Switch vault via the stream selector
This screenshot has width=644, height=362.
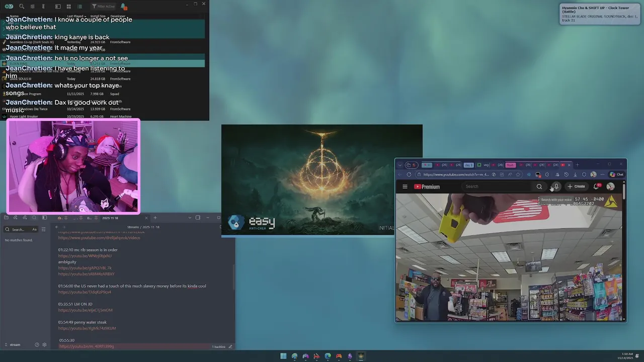(13, 344)
